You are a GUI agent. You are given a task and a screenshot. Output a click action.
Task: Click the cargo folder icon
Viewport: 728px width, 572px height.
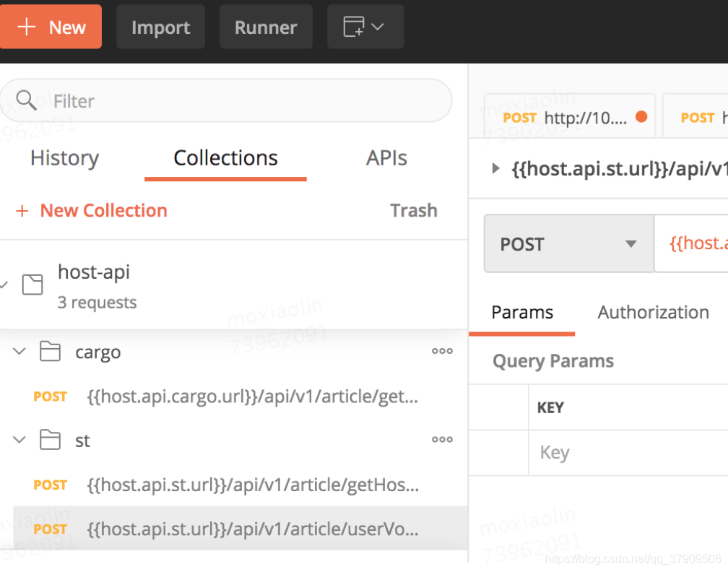50,351
